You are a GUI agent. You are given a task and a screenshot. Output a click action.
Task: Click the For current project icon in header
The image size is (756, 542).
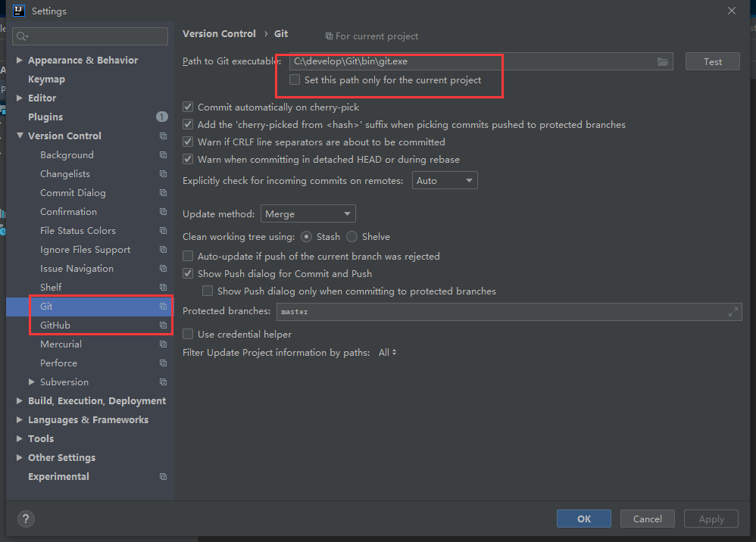[329, 36]
